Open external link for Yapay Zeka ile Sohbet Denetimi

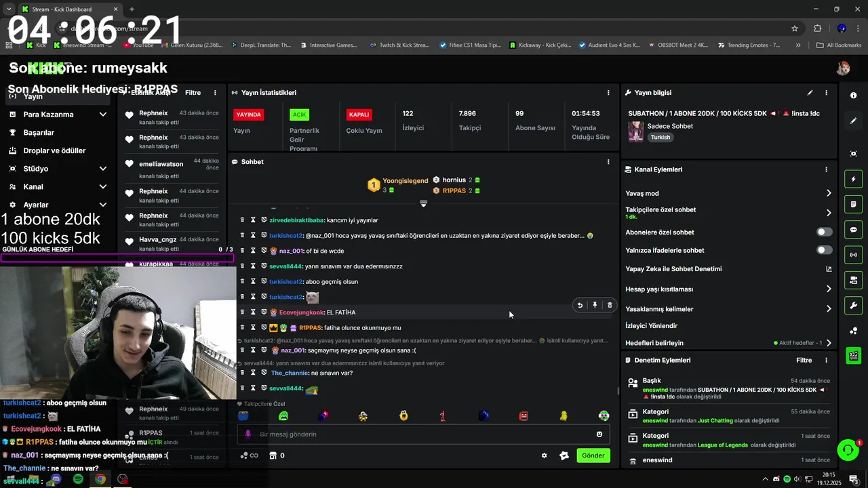[x=828, y=269]
